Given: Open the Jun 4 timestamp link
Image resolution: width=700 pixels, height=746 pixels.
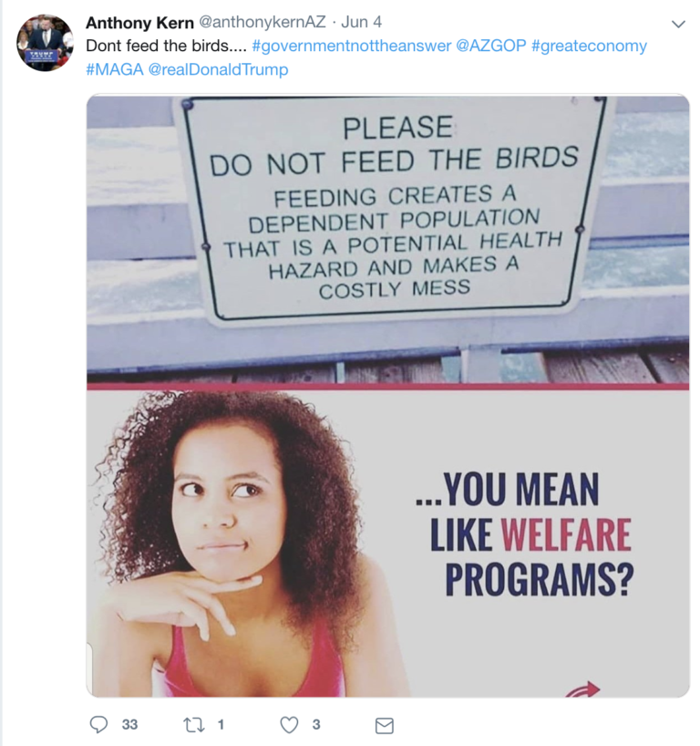Looking at the screenshot, I should coord(362,22).
